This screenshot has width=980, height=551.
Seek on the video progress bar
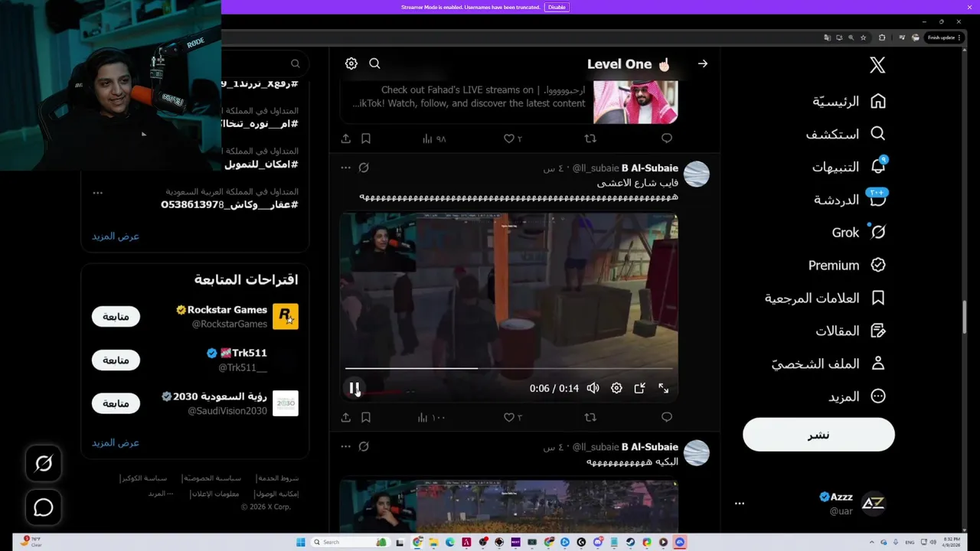click(509, 368)
